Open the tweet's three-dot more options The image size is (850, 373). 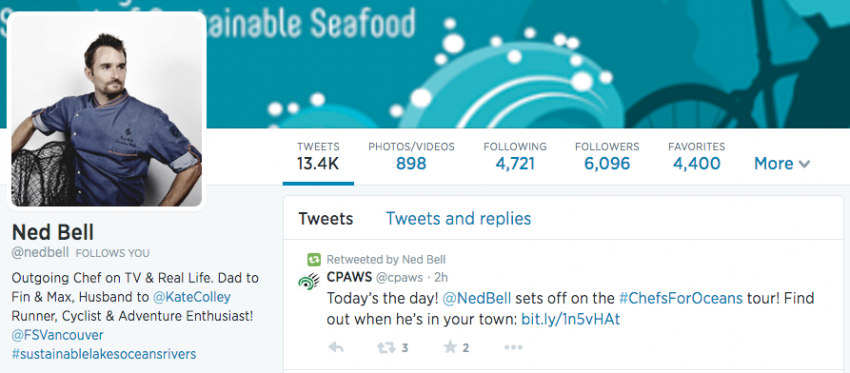click(x=513, y=348)
